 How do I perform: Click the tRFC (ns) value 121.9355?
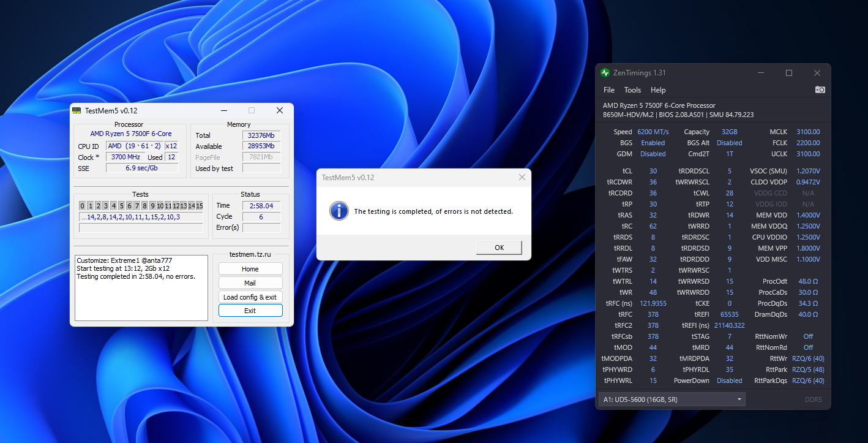pyautogui.click(x=653, y=303)
